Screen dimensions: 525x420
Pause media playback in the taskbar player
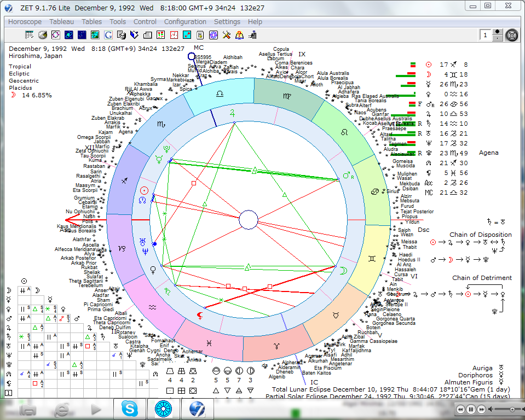point(471,409)
